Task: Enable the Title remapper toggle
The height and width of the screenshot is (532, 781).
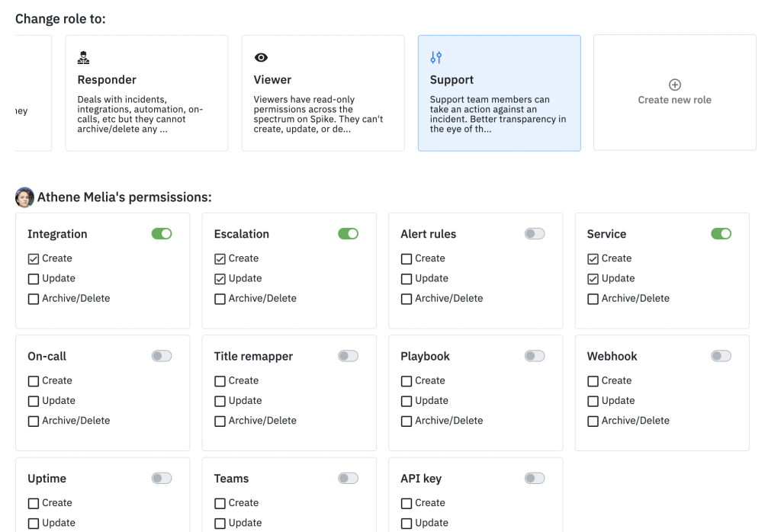Action: tap(348, 356)
